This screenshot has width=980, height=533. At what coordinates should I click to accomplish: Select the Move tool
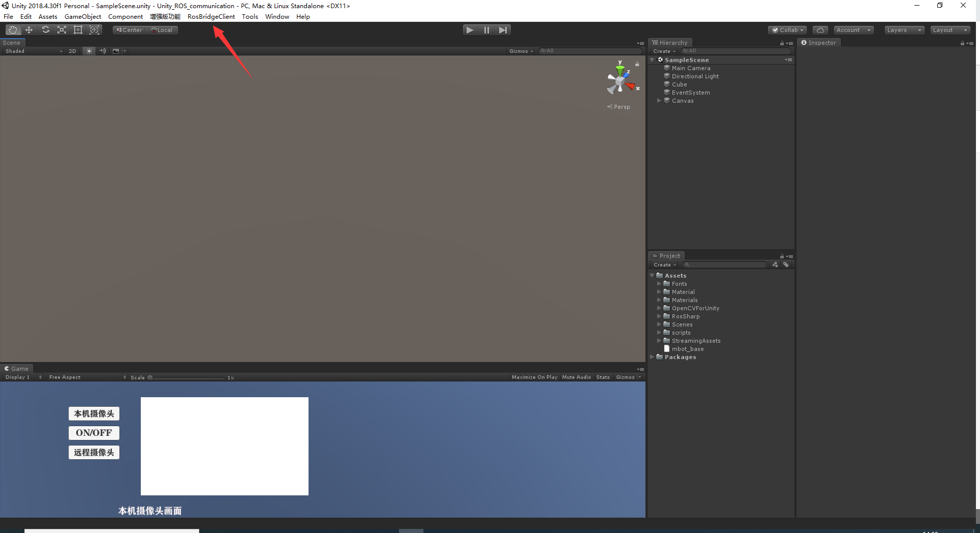[x=28, y=29]
